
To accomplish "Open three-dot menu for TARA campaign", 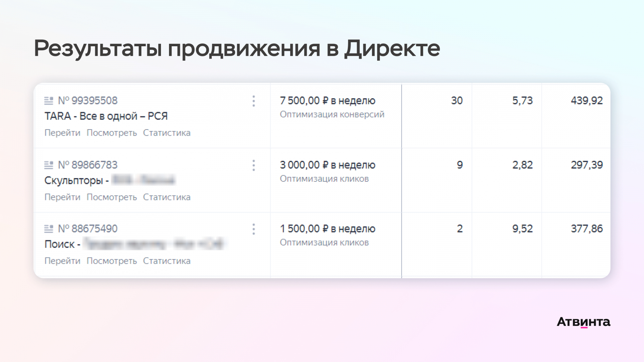I will (x=254, y=101).
